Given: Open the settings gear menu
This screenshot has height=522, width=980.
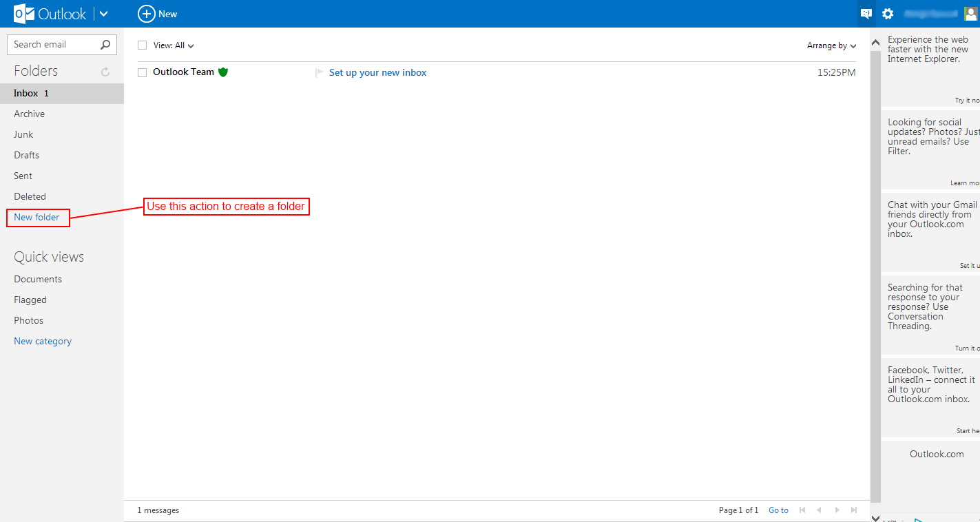Looking at the screenshot, I should pyautogui.click(x=888, y=14).
